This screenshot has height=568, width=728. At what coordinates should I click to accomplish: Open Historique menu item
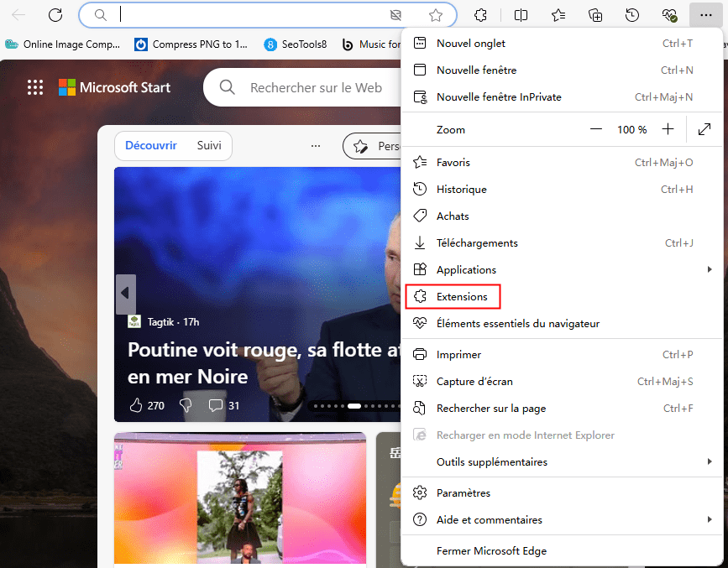point(562,190)
